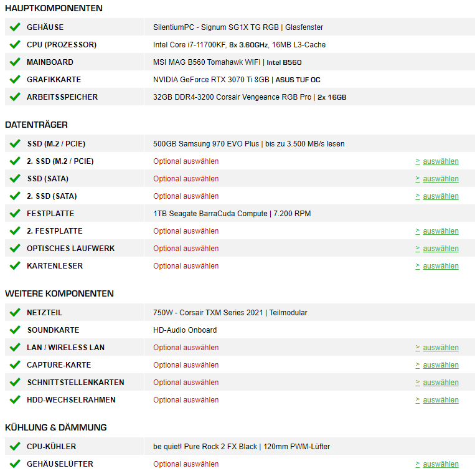Click the ARBEITSSPEICHER row label
The image size is (475, 476).
(x=62, y=97)
